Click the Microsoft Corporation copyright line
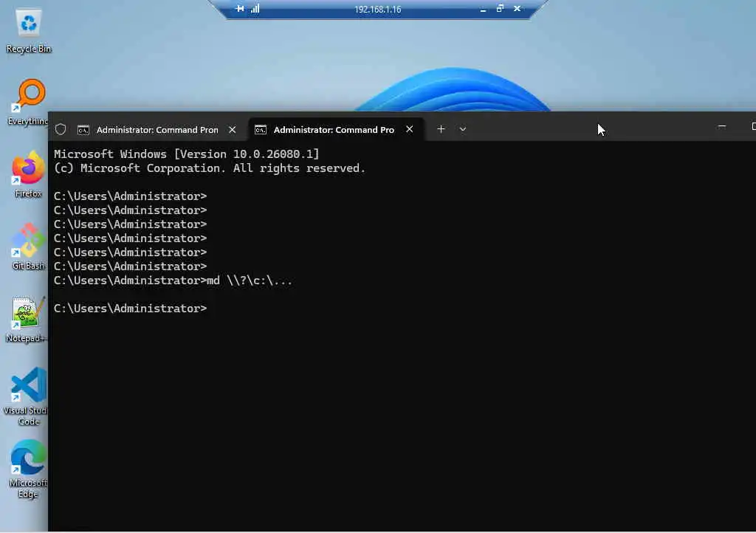756x533 pixels. [210, 168]
